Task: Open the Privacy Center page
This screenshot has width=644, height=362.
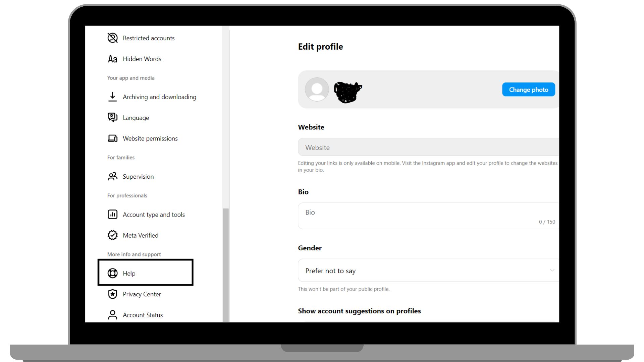Action: tap(142, 294)
